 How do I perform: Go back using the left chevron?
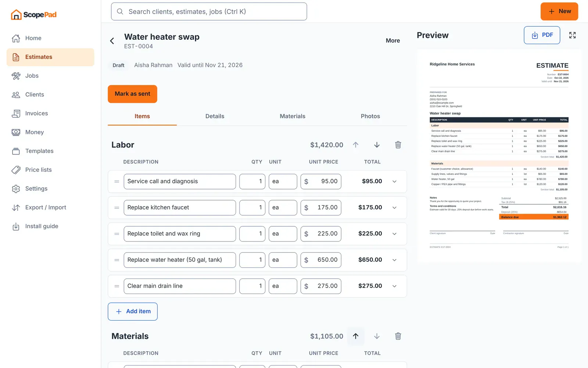[112, 41]
